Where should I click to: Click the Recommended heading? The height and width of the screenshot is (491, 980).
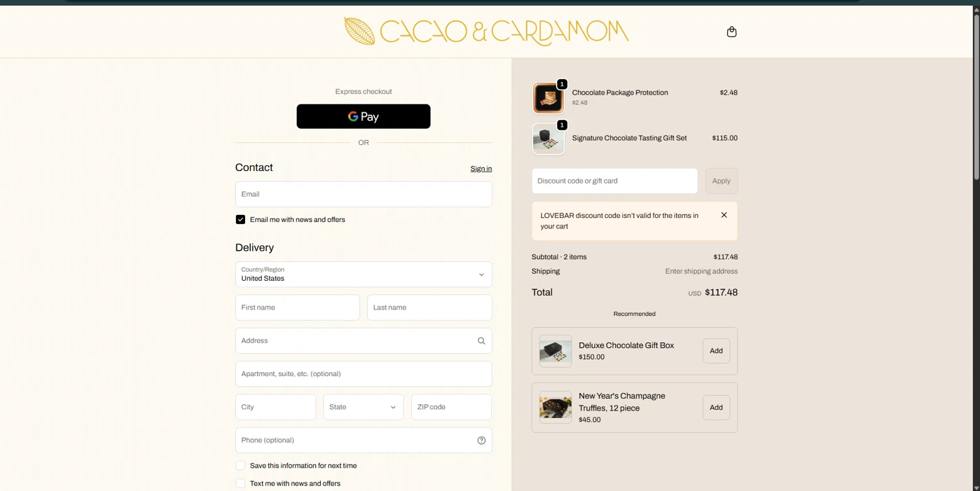634,314
